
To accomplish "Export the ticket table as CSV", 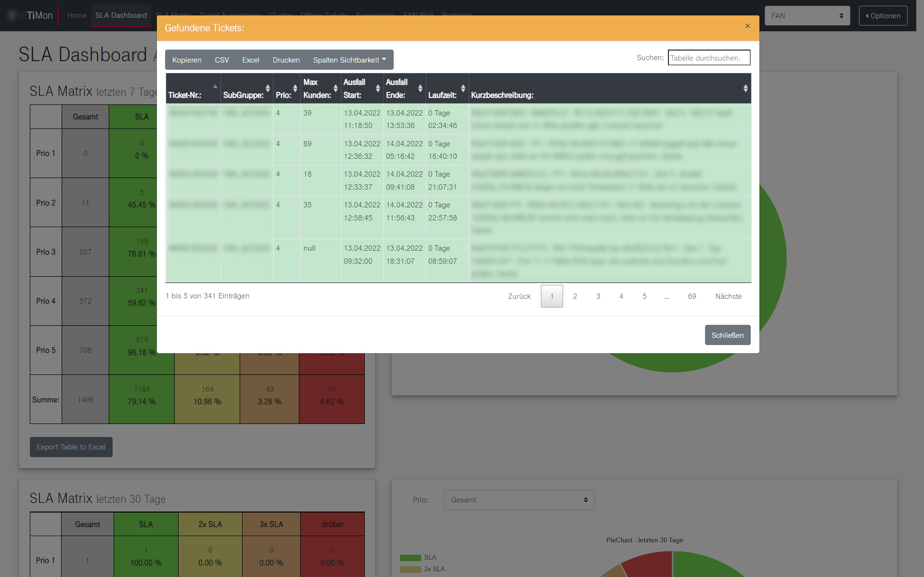I will coord(222,60).
